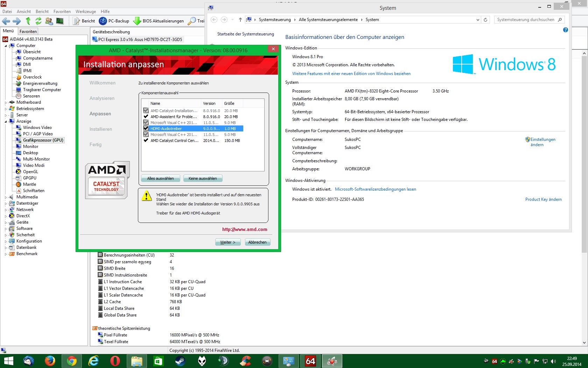Open the http://www.amd.com link
The width and height of the screenshot is (588, 368).
pyautogui.click(x=245, y=230)
